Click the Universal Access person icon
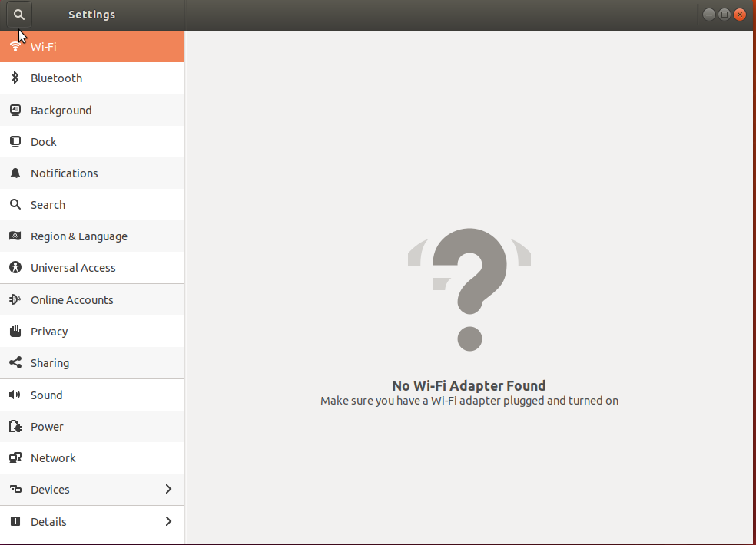Viewport: 756px width, 545px height. [15, 267]
